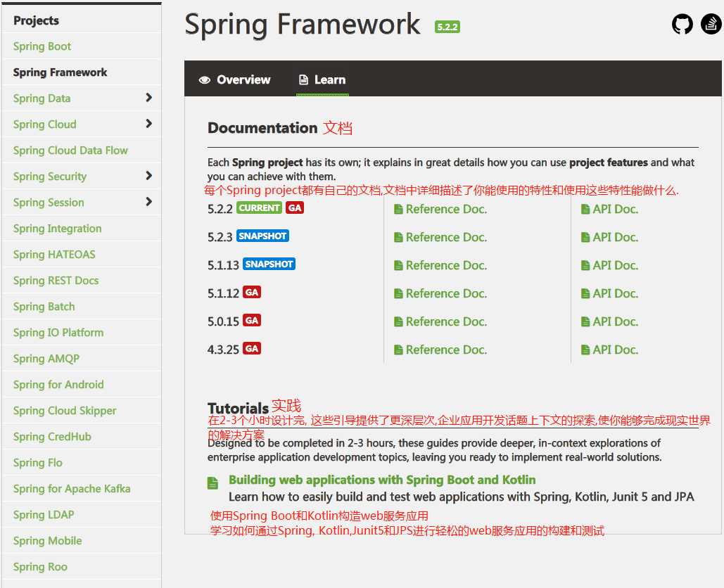
Task: Open the 5.1.13 API Doc. link
Action: click(609, 265)
